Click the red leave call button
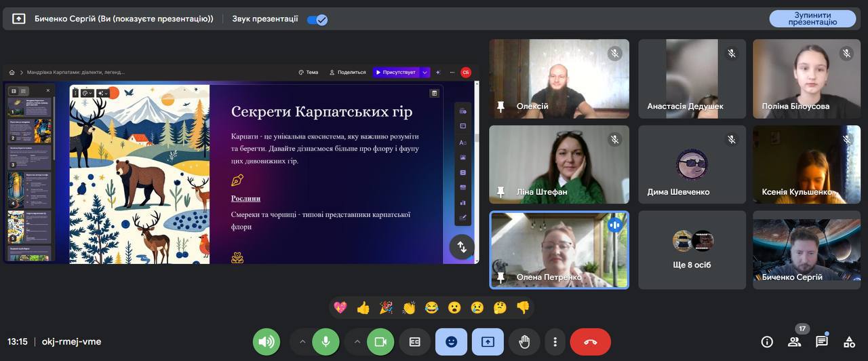 [590, 342]
